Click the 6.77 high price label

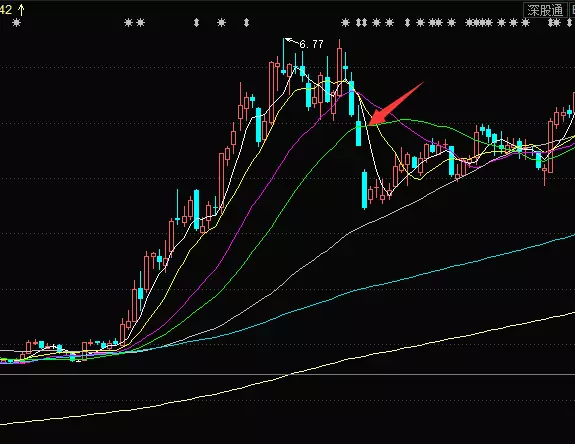click(x=311, y=44)
